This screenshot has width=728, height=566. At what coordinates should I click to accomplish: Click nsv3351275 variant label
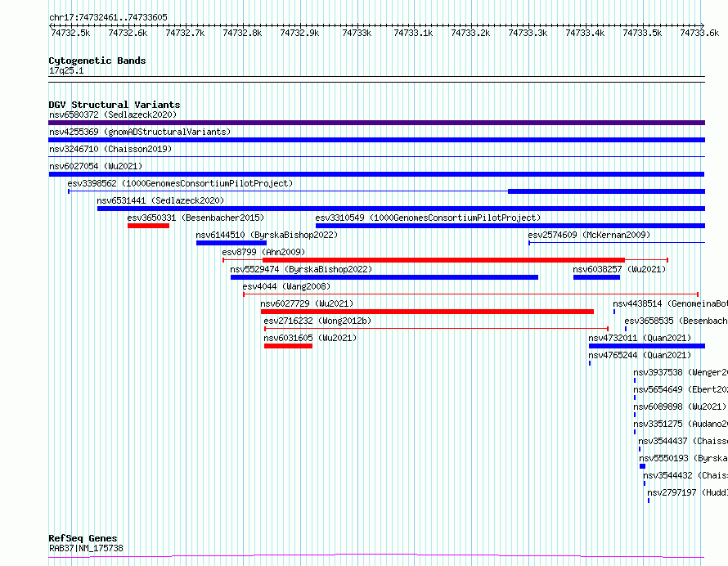pos(681,424)
